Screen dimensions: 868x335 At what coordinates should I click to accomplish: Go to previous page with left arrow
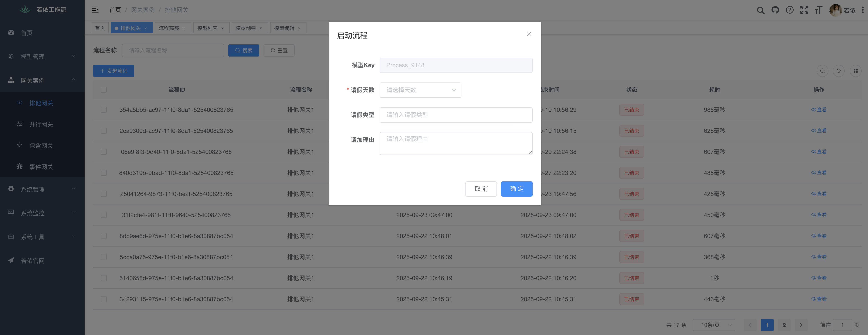750,325
